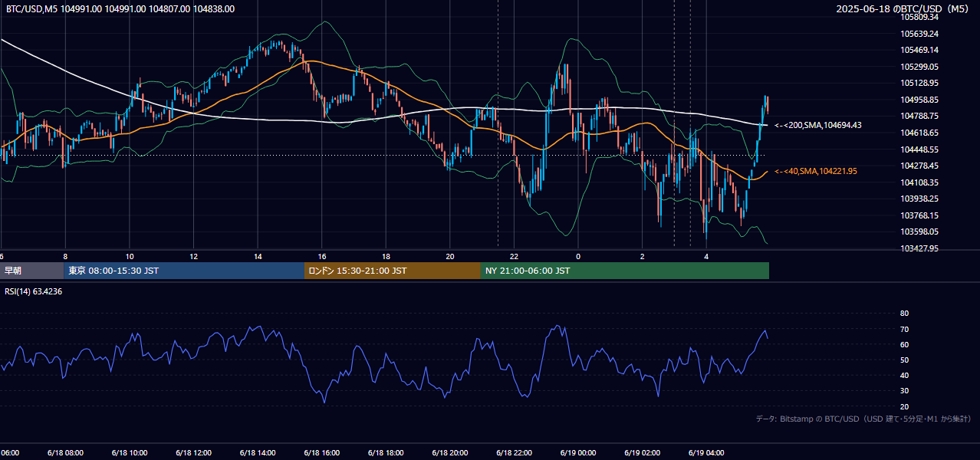Click the 200,SMA,104694.43 label

818,125
